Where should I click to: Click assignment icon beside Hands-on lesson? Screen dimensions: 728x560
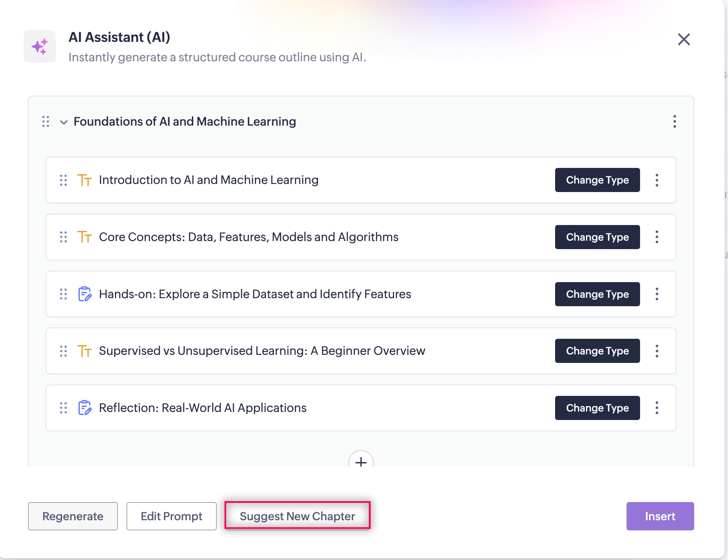85,294
